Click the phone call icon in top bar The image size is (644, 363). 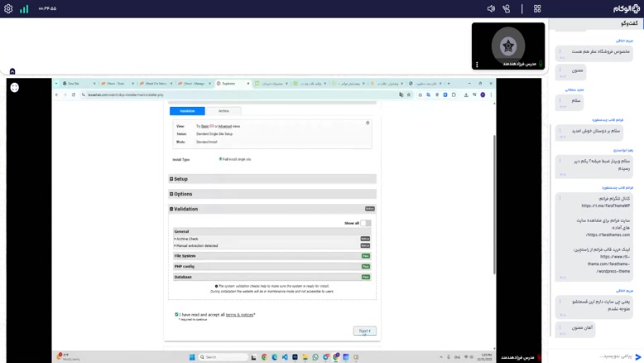[507, 9]
